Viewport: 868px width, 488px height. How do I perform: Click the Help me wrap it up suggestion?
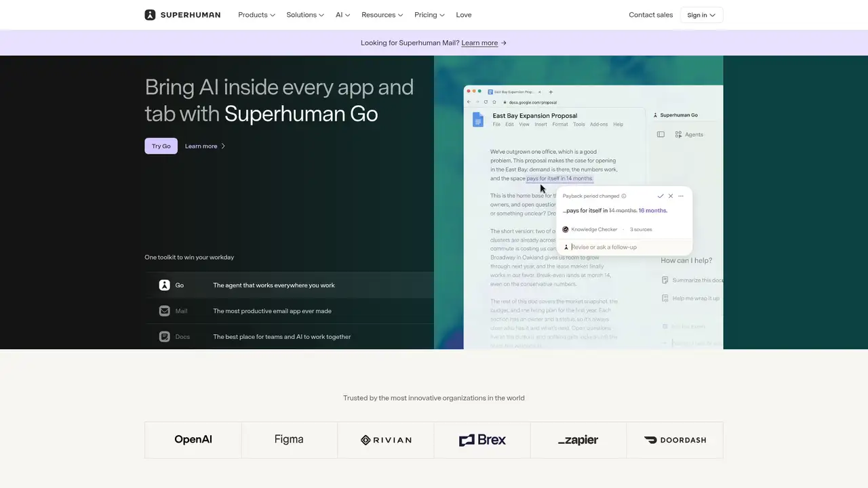(690, 298)
